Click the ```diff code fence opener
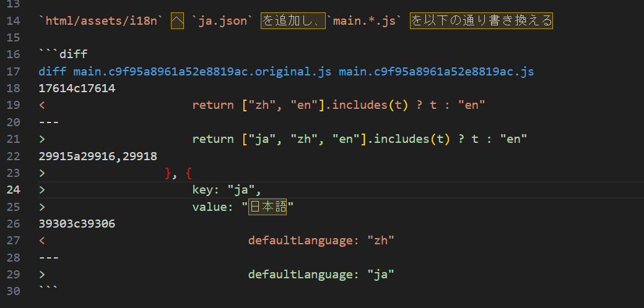 tap(63, 54)
